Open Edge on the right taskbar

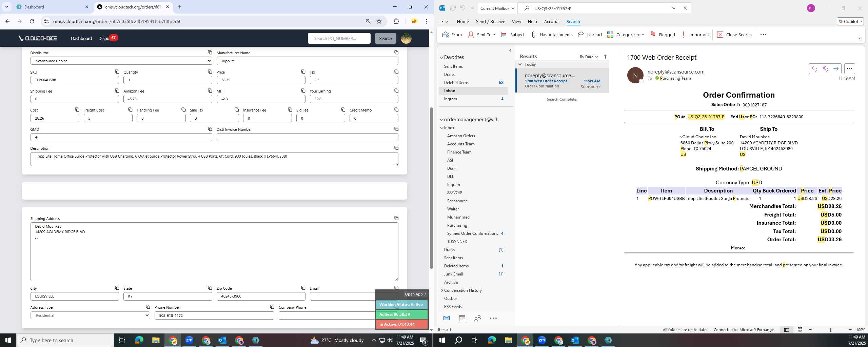[x=492, y=340]
